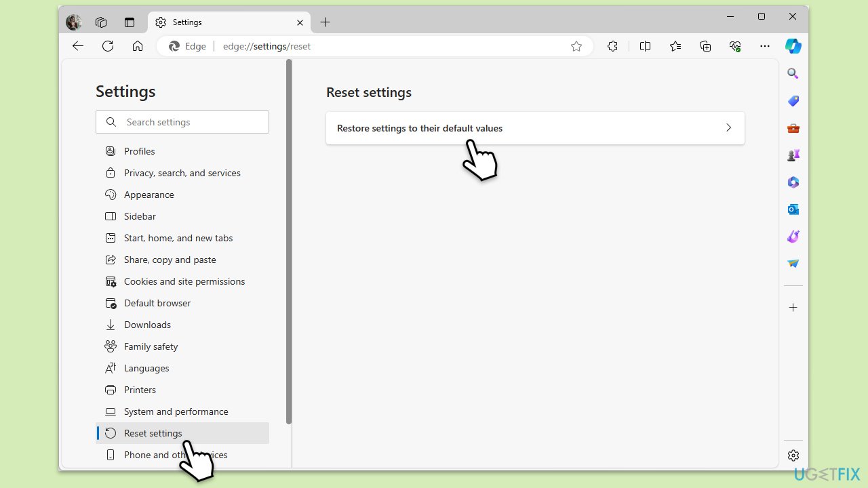Open the Collections icon in toolbar

click(x=705, y=46)
